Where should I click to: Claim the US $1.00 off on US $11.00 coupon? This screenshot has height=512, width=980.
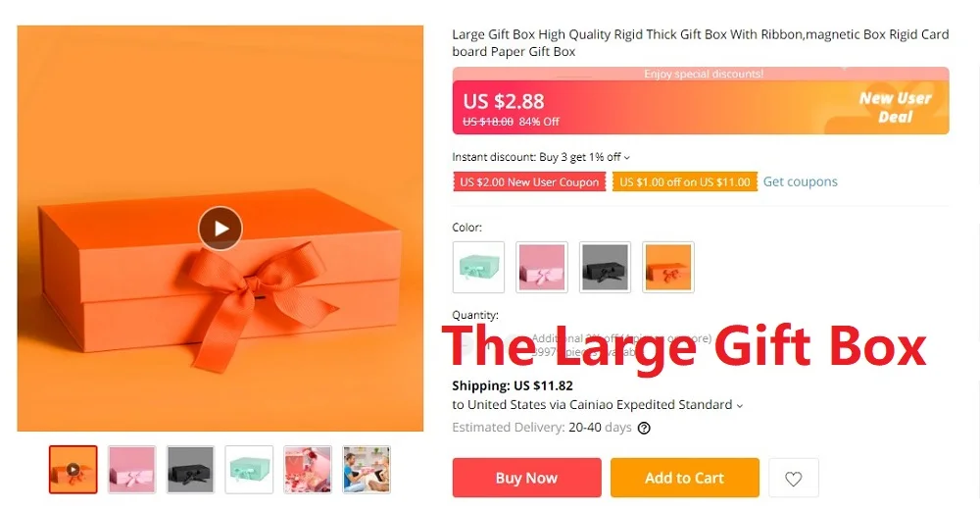point(684,182)
